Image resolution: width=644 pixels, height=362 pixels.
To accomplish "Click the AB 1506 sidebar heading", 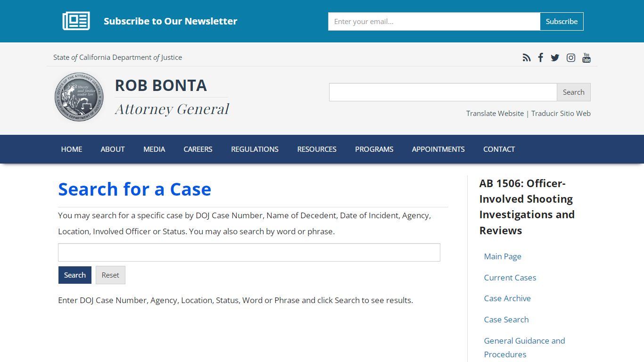I will [527, 207].
